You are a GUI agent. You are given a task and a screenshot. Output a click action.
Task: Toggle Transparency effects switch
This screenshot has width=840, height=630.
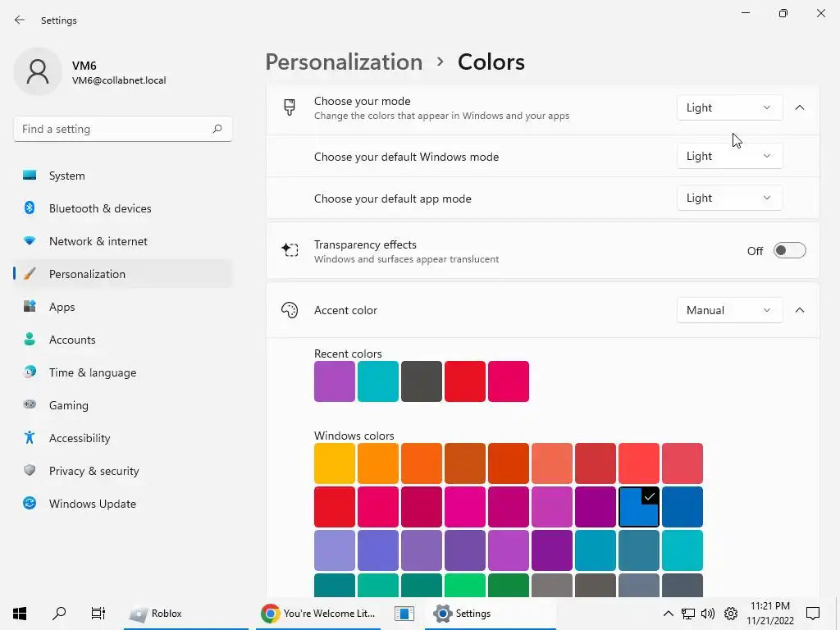(790, 250)
